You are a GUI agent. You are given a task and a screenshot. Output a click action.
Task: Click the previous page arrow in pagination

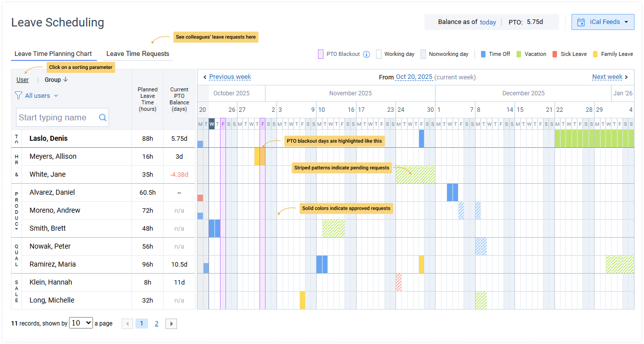pyautogui.click(x=127, y=324)
